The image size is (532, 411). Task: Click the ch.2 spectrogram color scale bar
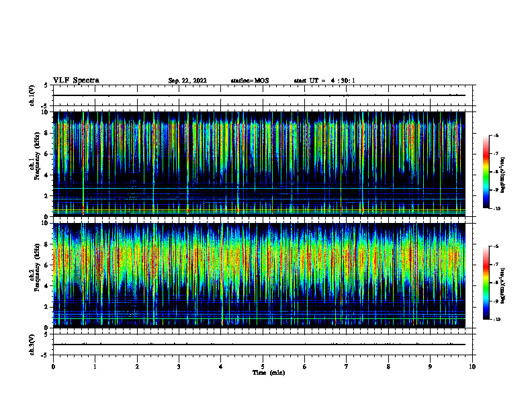click(486, 283)
